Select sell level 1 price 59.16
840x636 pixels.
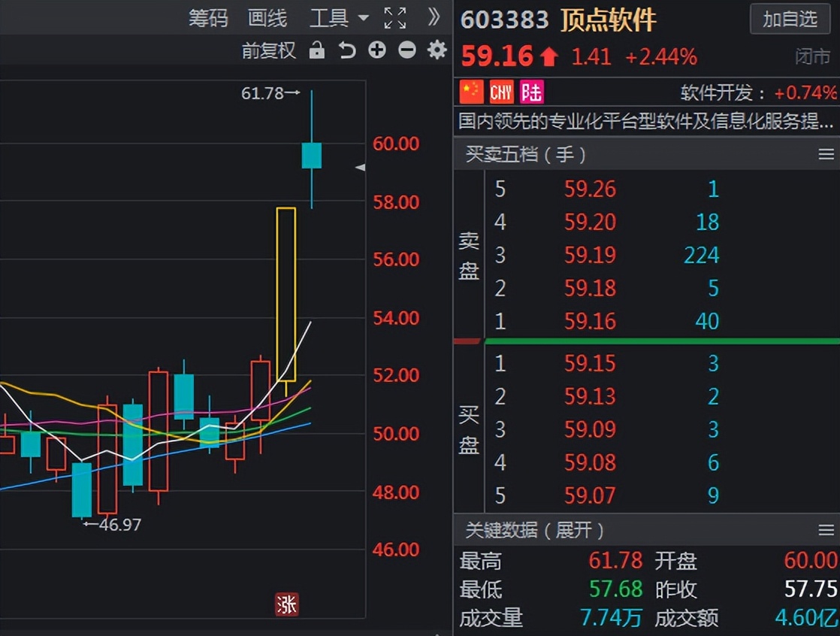tap(590, 322)
